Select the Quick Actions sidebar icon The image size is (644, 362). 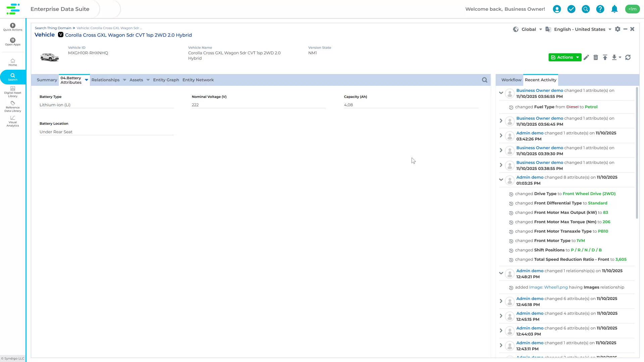[12, 27]
